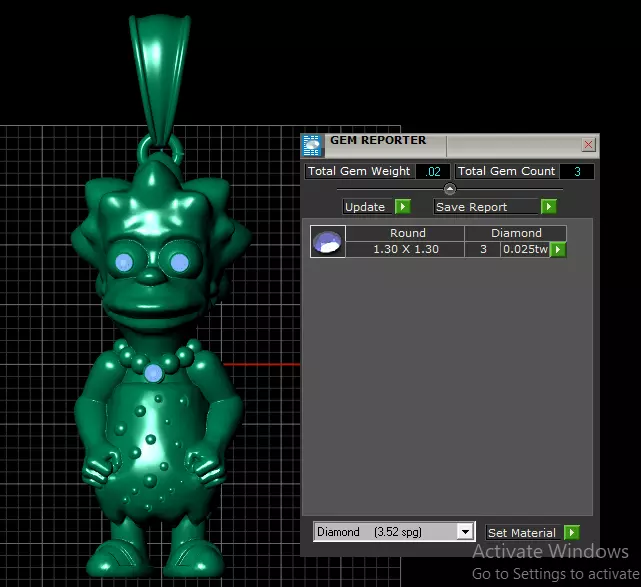Click the Diamond column header
The height and width of the screenshot is (587, 641).
click(516, 233)
